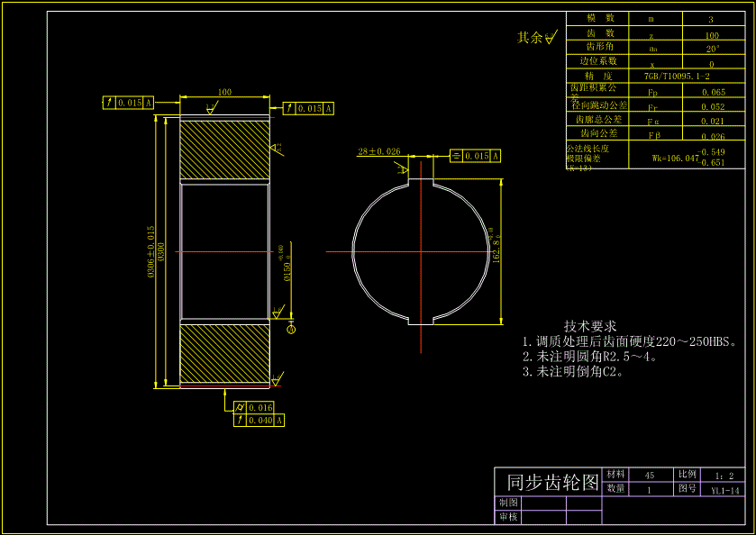Select the Fα value 0.021
This screenshot has width=756, height=535.
pyautogui.click(x=713, y=121)
